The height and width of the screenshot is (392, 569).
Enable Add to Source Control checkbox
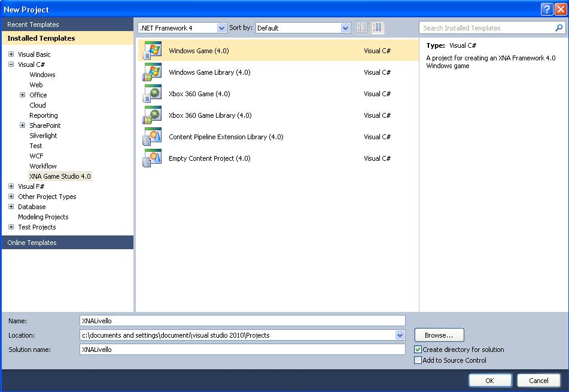click(x=418, y=360)
